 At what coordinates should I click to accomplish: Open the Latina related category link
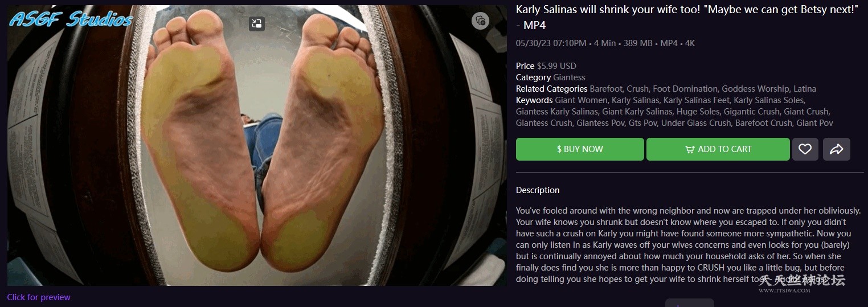(804, 89)
